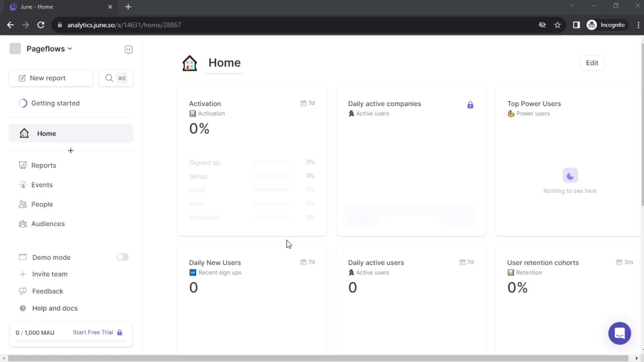Click the lock icon on Daily active companies
The height and width of the screenshot is (362, 644).
(x=470, y=105)
